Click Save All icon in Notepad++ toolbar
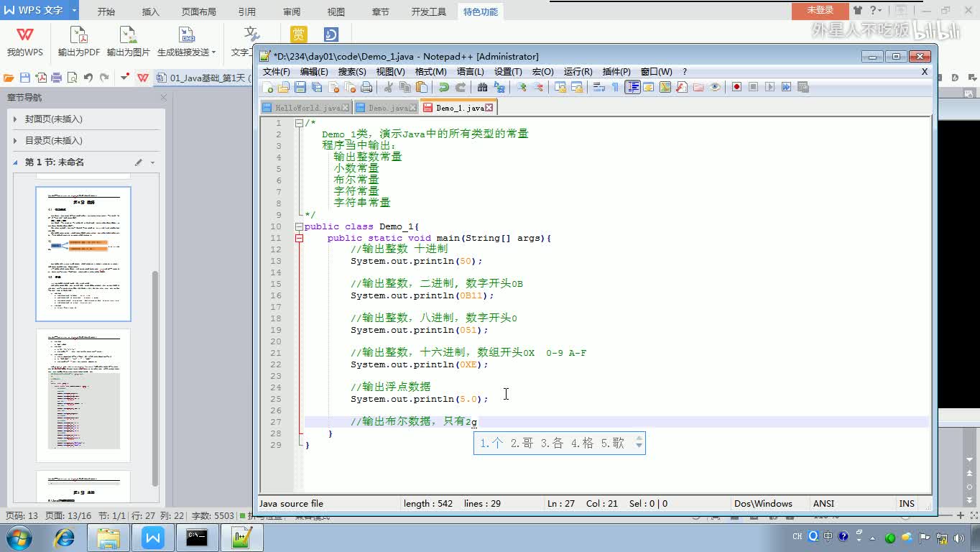The image size is (980, 552). [317, 87]
